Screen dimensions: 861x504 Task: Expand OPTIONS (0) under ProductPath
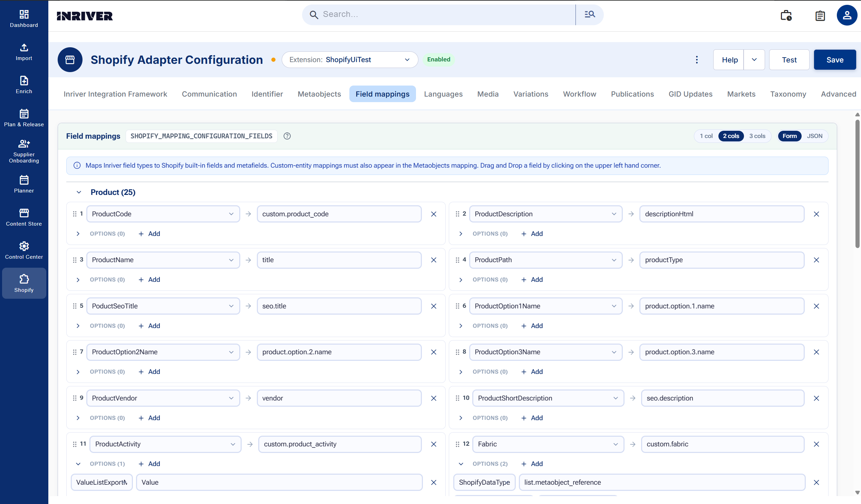coord(461,280)
